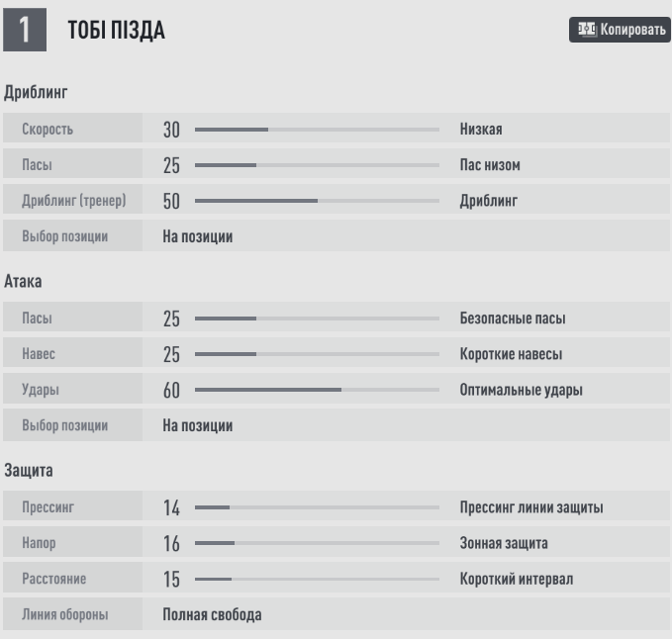Set the Дриблинг (тренер) slider
The image size is (672, 639).
(x=317, y=201)
